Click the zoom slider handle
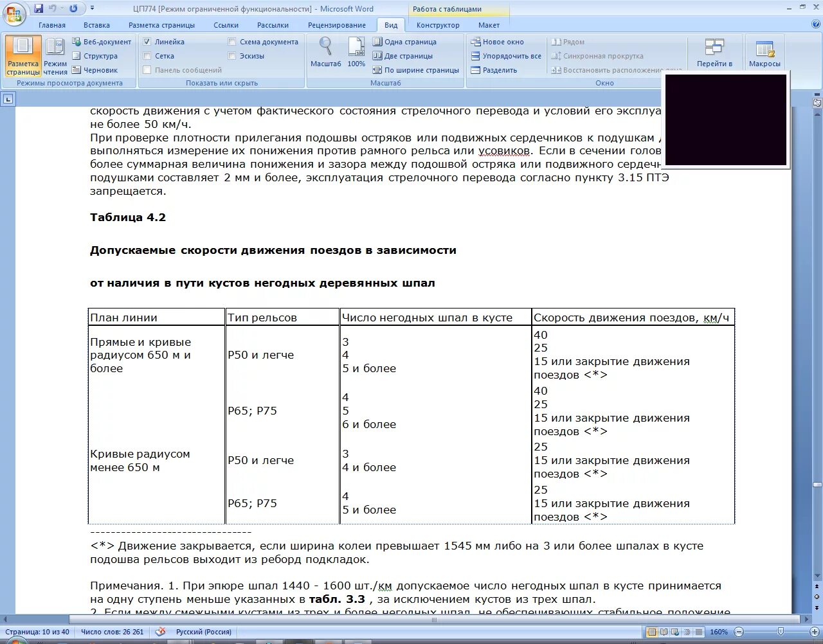 click(x=779, y=632)
